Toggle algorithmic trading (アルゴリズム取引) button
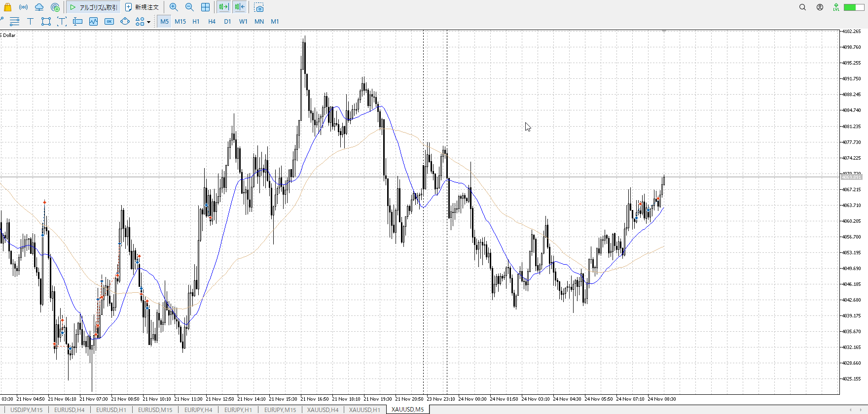The width and height of the screenshot is (868, 414). click(93, 7)
